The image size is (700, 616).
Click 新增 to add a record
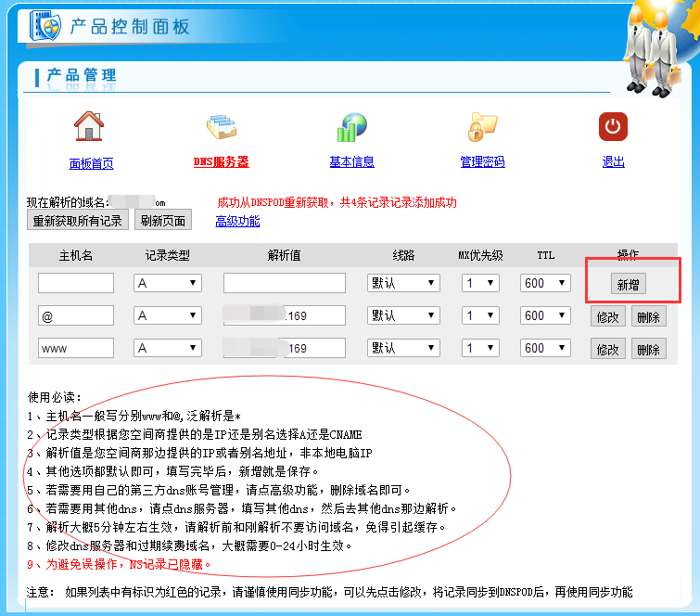[628, 285]
